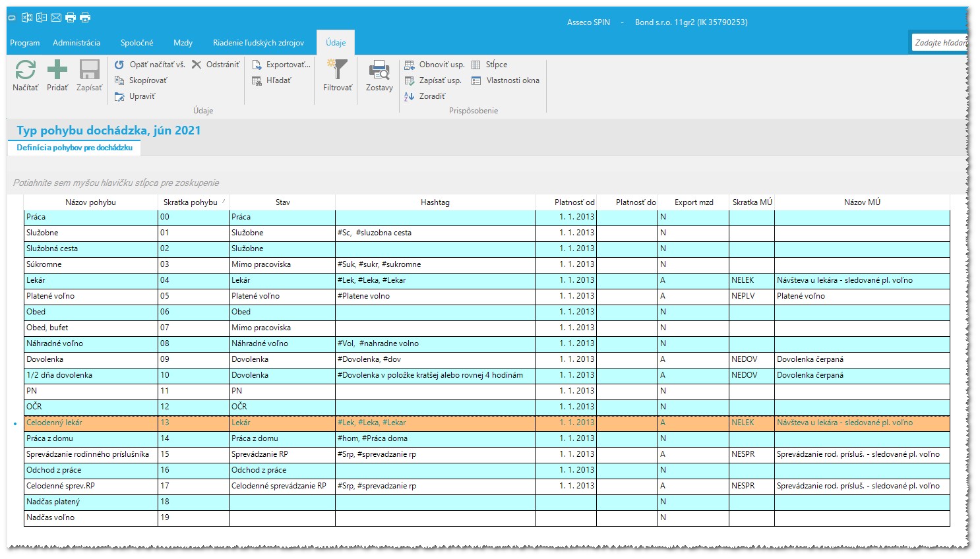Open the Stĺpce column chooser
The height and width of the screenshot is (559, 980).
click(489, 65)
